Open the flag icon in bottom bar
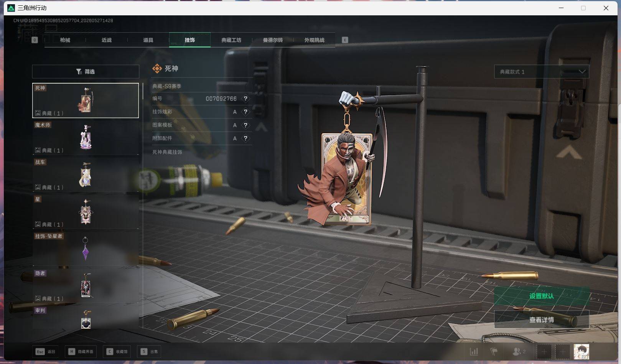The width and height of the screenshot is (621, 364). pyautogui.click(x=494, y=351)
